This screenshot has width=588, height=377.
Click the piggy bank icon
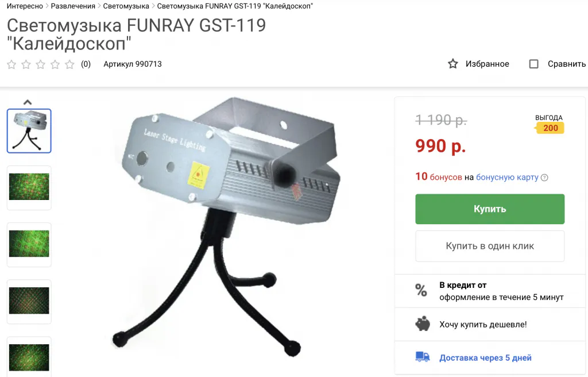click(423, 324)
